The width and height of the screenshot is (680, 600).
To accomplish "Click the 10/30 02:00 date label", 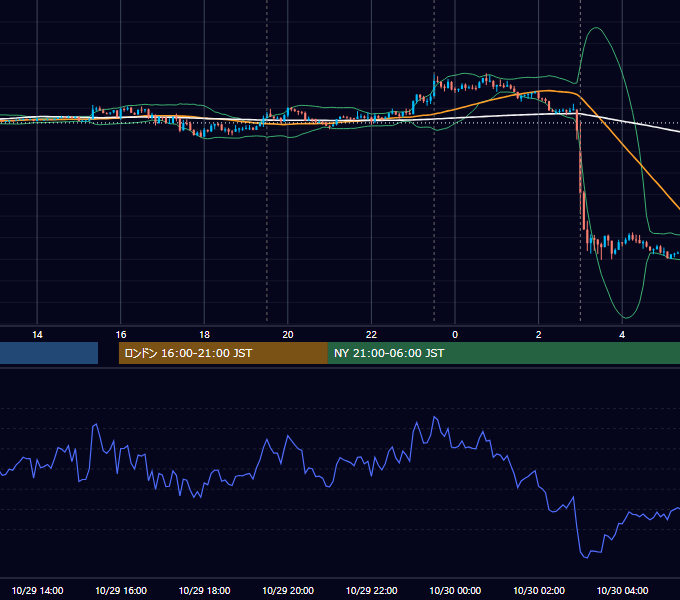I will click(539, 590).
